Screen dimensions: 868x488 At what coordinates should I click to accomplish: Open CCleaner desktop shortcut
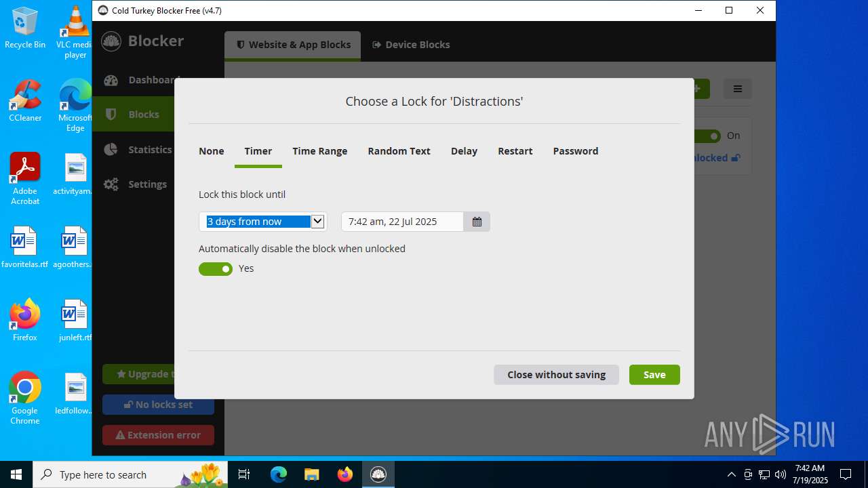(25, 100)
